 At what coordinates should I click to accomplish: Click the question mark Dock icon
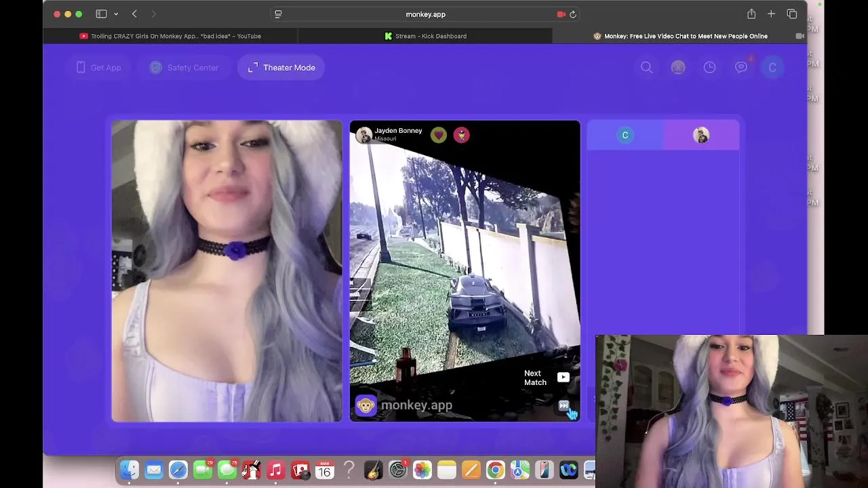[x=349, y=470]
